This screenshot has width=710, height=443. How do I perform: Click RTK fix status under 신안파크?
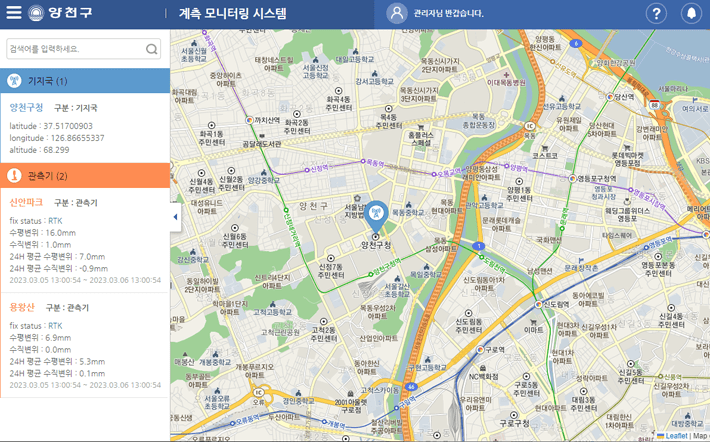tap(55, 221)
